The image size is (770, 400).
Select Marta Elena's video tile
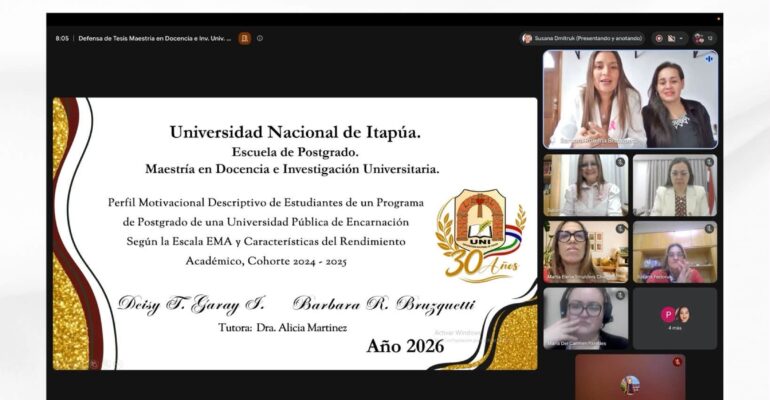click(x=585, y=252)
